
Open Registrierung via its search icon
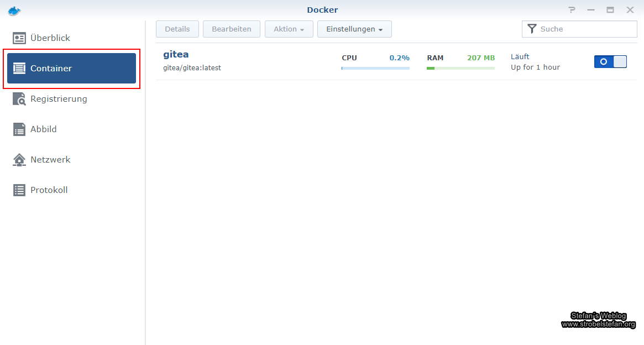click(x=19, y=99)
